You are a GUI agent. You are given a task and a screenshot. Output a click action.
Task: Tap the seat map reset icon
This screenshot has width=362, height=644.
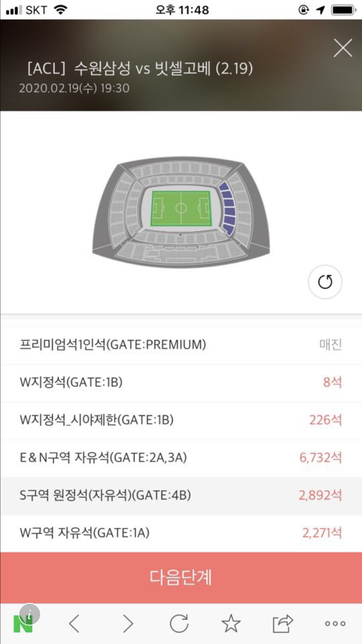coord(325,282)
